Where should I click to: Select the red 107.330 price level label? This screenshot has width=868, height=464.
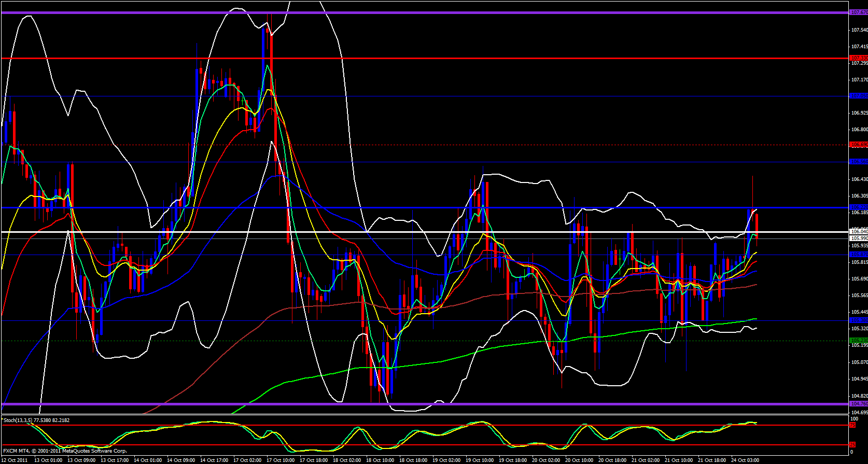tap(859, 58)
